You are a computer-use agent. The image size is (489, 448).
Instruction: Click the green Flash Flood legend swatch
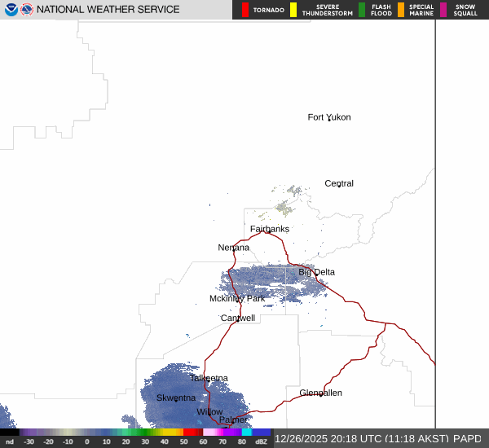click(362, 10)
